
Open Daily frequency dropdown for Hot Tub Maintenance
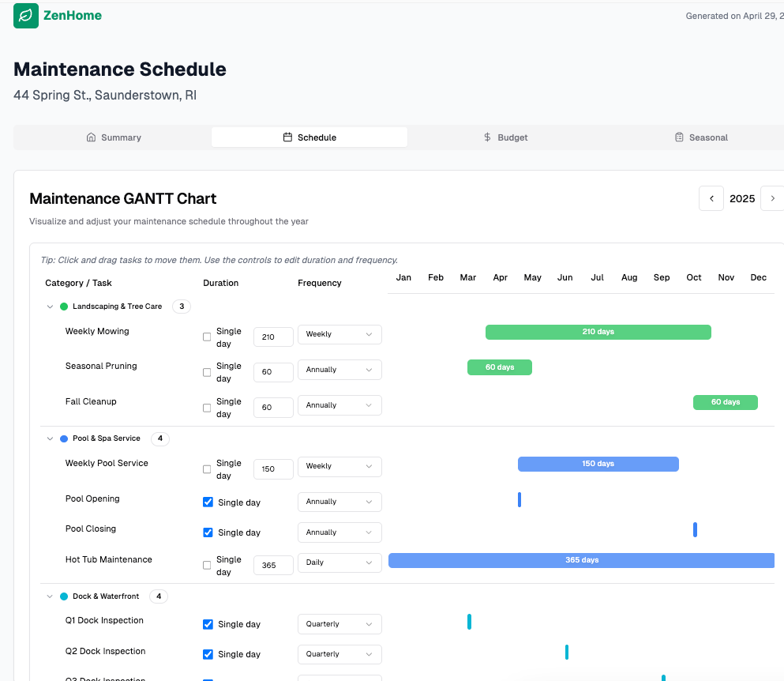point(339,562)
